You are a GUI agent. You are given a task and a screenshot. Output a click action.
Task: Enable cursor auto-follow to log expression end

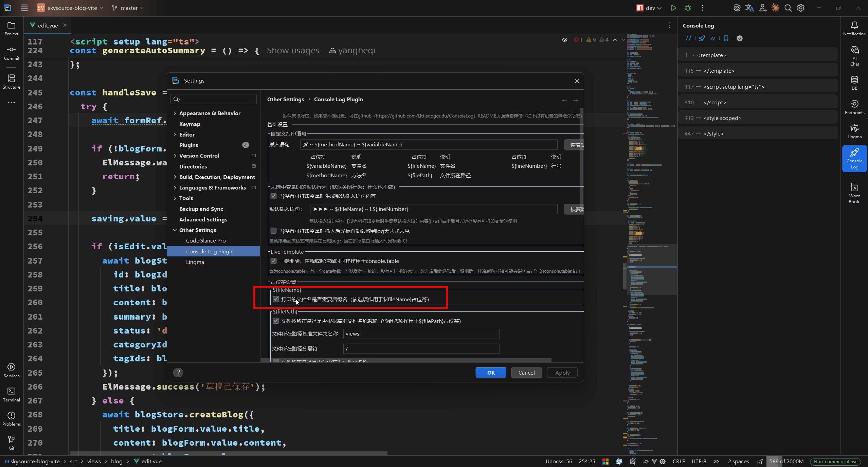(x=273, y=231)
